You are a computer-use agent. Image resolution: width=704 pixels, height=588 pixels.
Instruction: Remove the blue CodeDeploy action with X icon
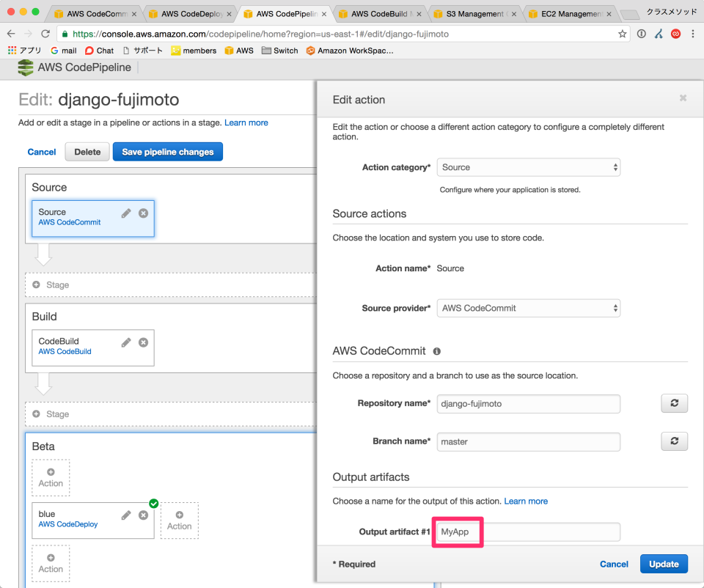click(143, 515)
